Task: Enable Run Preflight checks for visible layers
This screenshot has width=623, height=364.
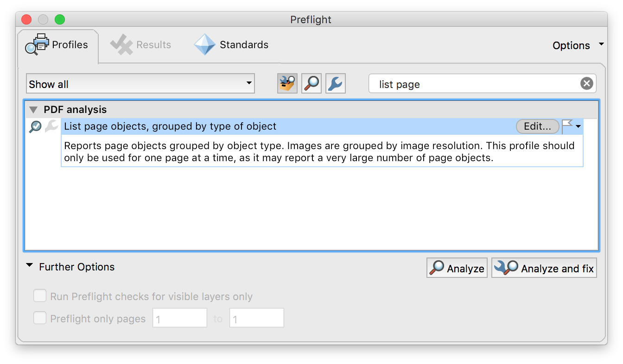Action: coord(40,296)
